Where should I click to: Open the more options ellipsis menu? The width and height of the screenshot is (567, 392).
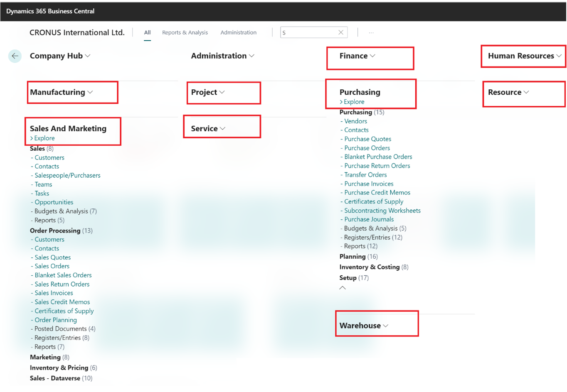pos(371,32)
